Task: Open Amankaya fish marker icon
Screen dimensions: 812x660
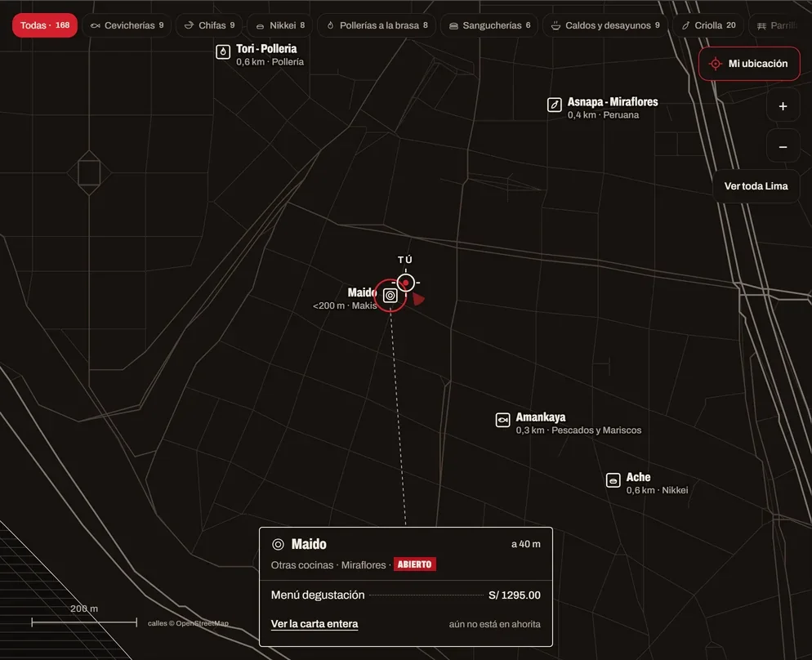Action: click(x=503, y=420)
